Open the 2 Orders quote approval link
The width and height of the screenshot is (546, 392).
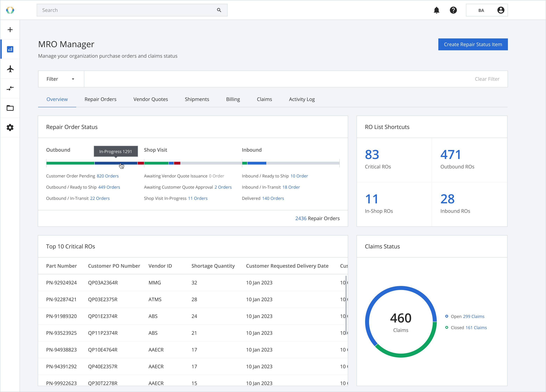(x=223, y=187)
